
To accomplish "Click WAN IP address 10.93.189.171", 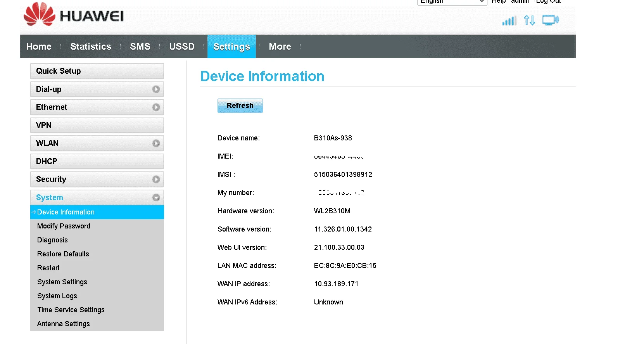I will click(336, 284).
